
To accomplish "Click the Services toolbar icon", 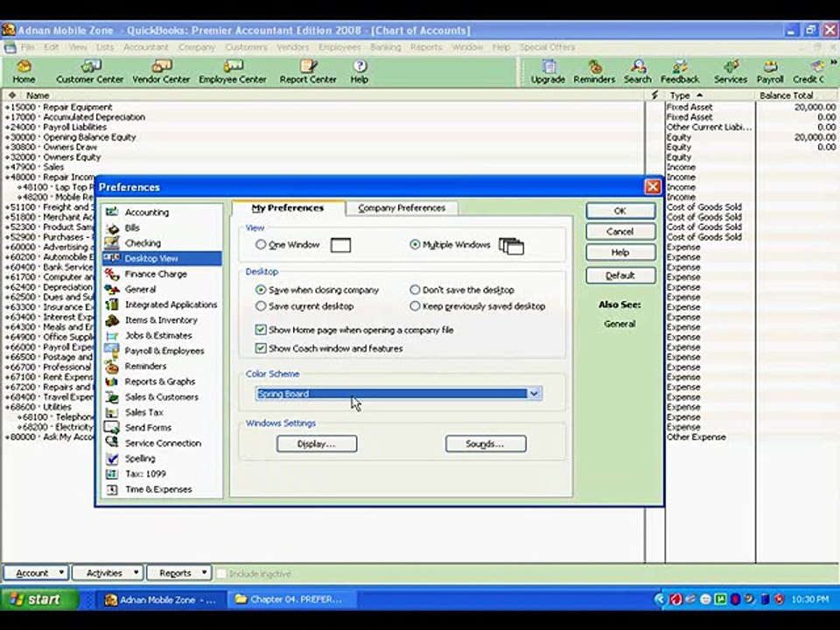I will point(730,72).
